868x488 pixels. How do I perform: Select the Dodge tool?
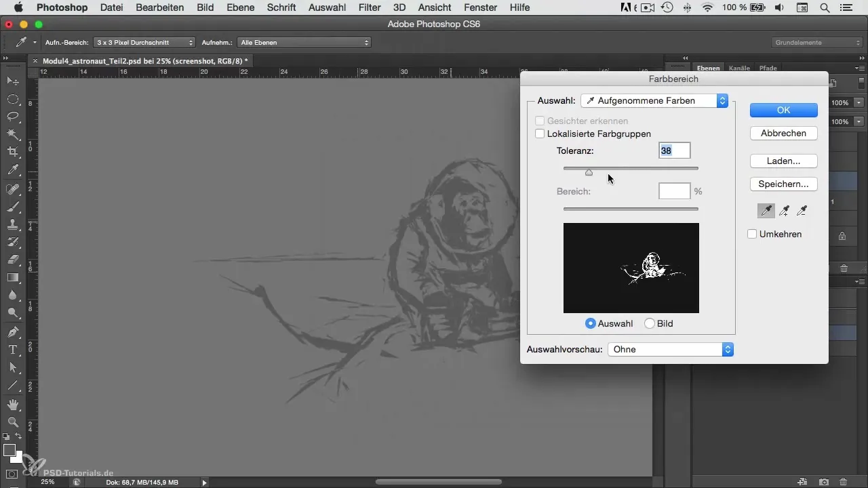tap(13, 312)
